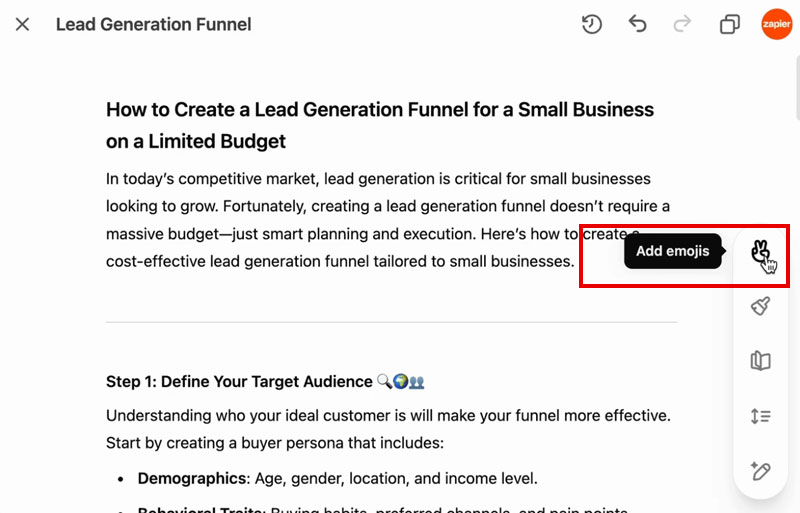Undo the last edit
The width and height of the screenshot is (800, 513).
click(x=638, y=24)
